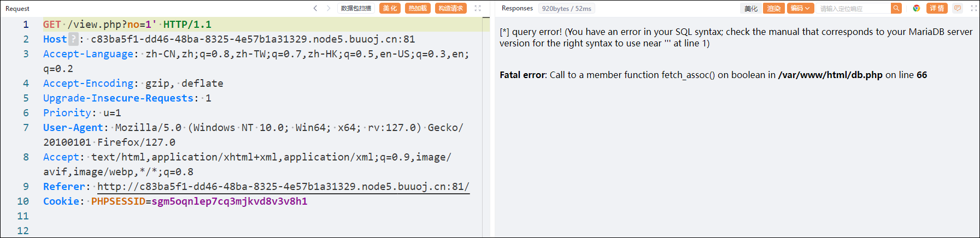Click the 热加载 hot reload button
This screenshot has width=980, height=238.
click(418, 8)
